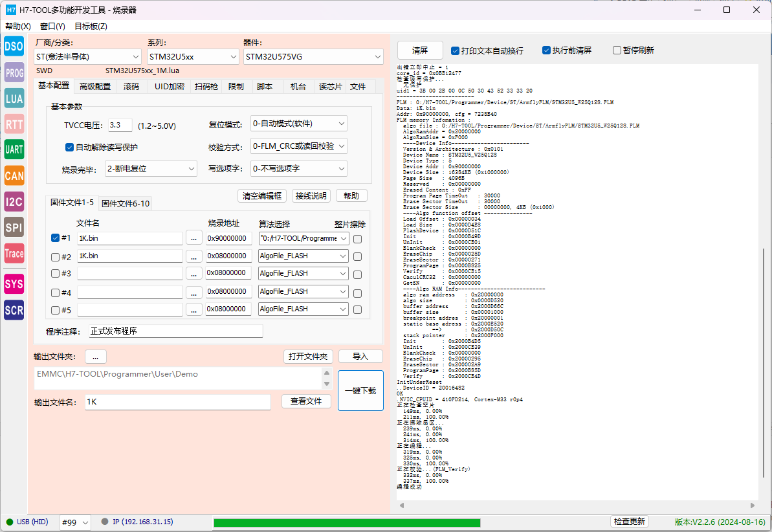Switch to 滚码 tab
Image resolution: width=772 pixels, height=532 pixels.
pos(131,87)
